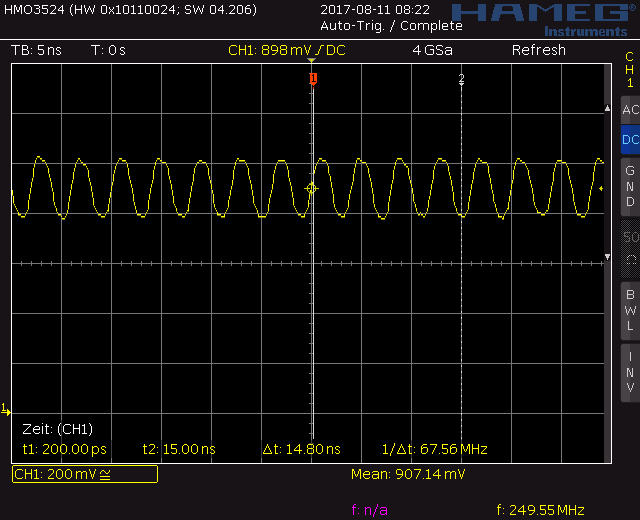Click the up arrow of the vertical scroll indicator

pos(607,108)
